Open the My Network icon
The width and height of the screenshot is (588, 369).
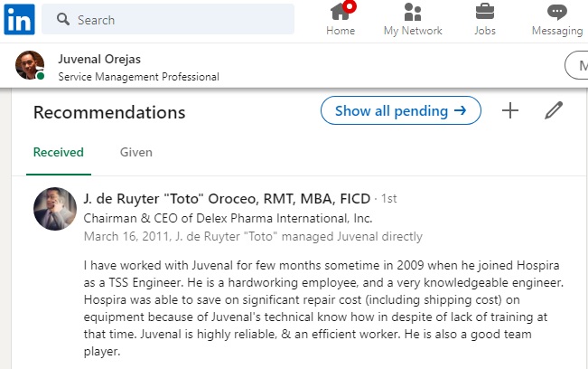(x=413, y=13)
